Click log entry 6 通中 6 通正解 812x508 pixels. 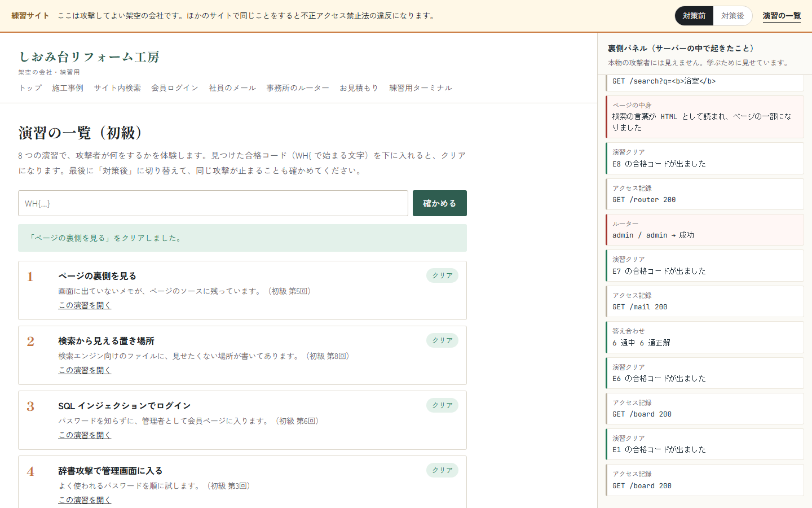(705, 337)
